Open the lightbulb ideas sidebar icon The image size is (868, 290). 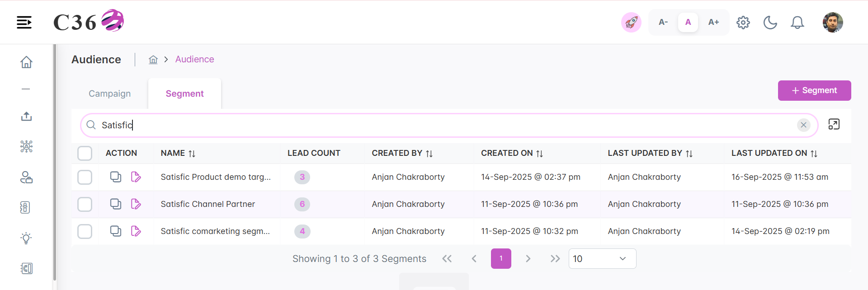(26, 238)
